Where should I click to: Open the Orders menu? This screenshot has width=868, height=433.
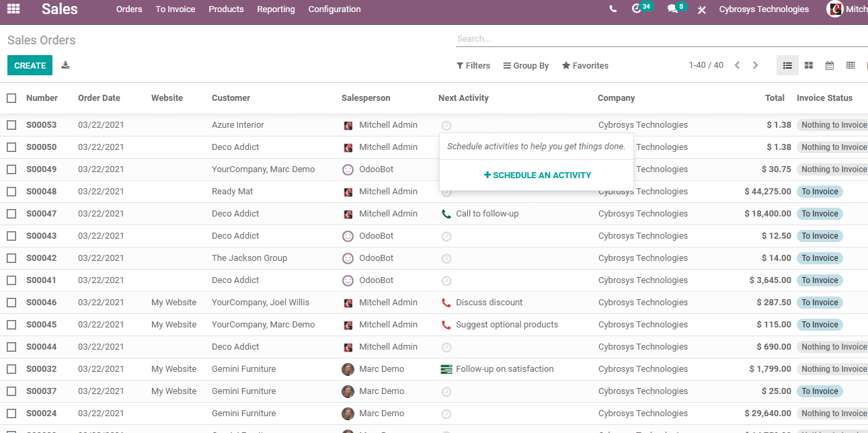pyautogui.click(x=129, y=9)
